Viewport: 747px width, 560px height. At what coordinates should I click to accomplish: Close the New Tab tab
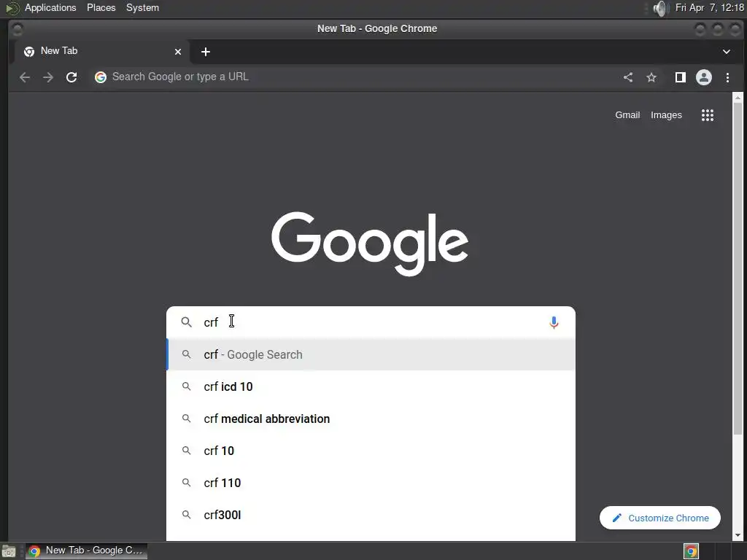[178, 52]
